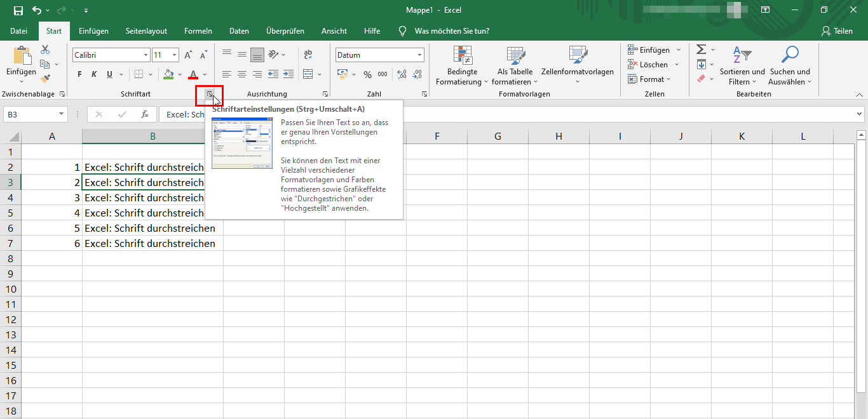
Task: Switch to the Einfügen ribbon tab
Action: pyautogui.click(x=93, y=31)
